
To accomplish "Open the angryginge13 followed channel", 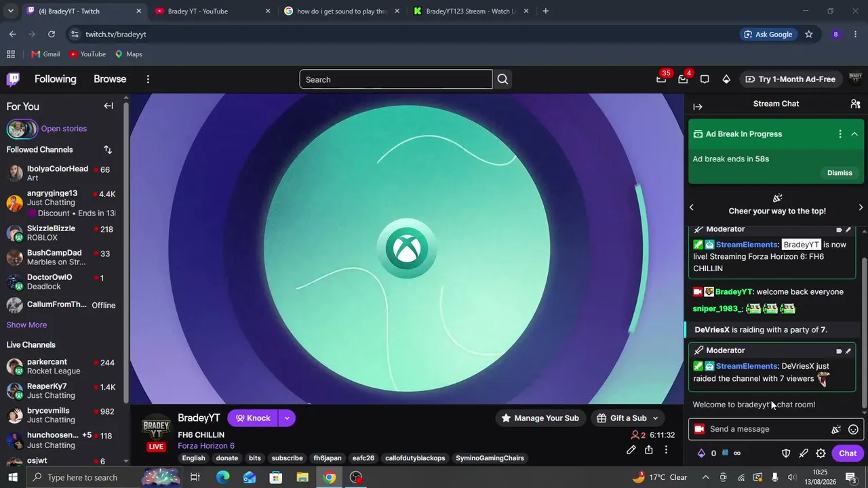I will (61, 203).
